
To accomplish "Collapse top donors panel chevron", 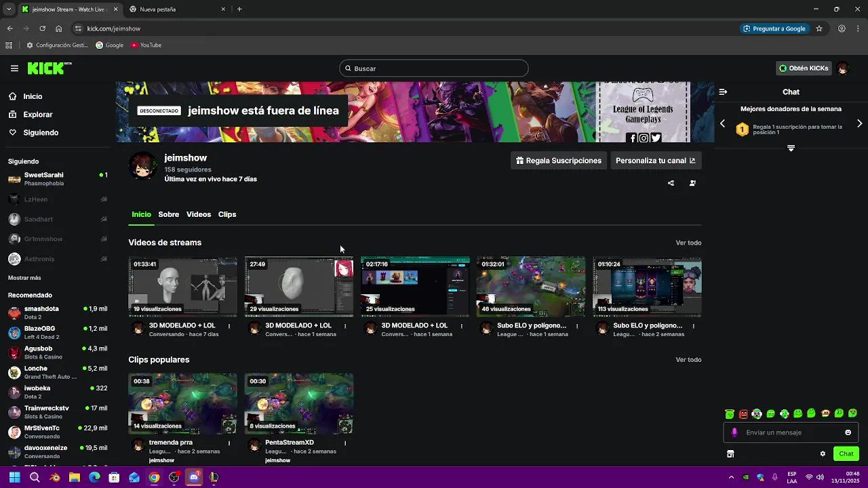I will [791, 148].
